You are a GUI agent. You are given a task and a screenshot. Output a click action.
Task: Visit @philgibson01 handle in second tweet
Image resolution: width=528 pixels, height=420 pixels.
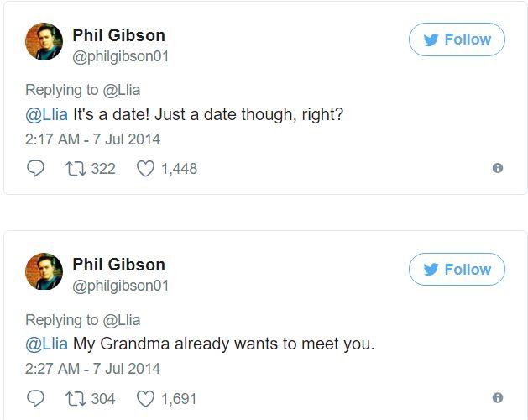120,286
